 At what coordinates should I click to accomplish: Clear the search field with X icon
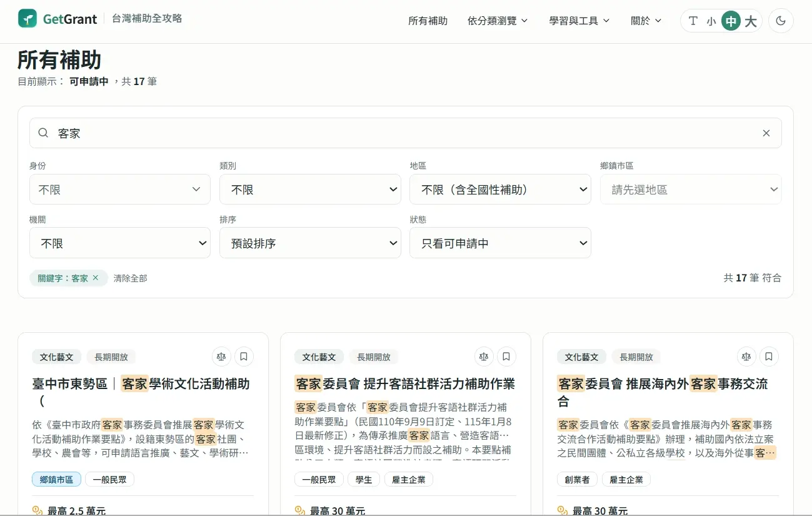pos(766,133)
